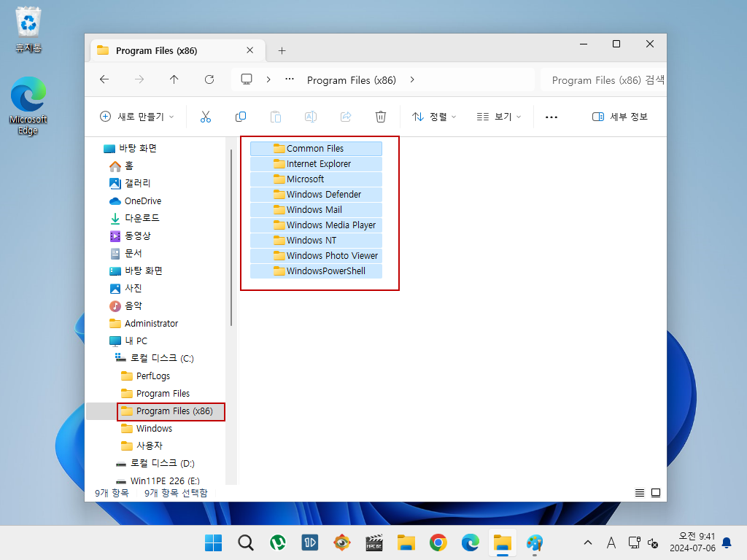Select 로컬 디스크 (C:) in tree
The height and width of the screenshot is (560, 747).
pyautogui.click(x=155, y=358)
